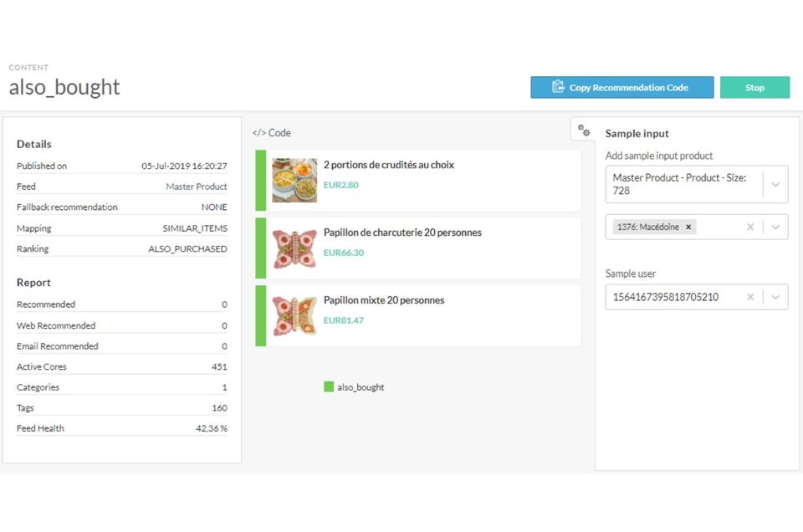Click the Papillon de charcuterie thumbnail
The height and width of the screenshot is (532, 803).
(x=294, y=248)
